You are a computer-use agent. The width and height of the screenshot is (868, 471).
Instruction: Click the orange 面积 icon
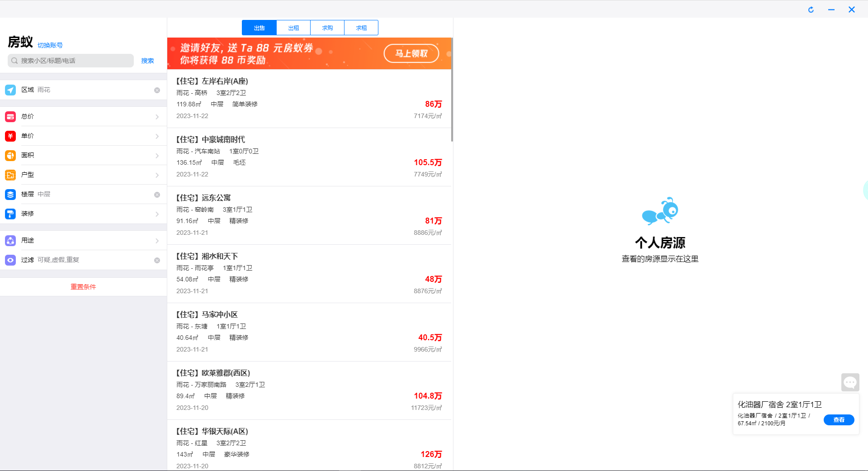(10, 156)
